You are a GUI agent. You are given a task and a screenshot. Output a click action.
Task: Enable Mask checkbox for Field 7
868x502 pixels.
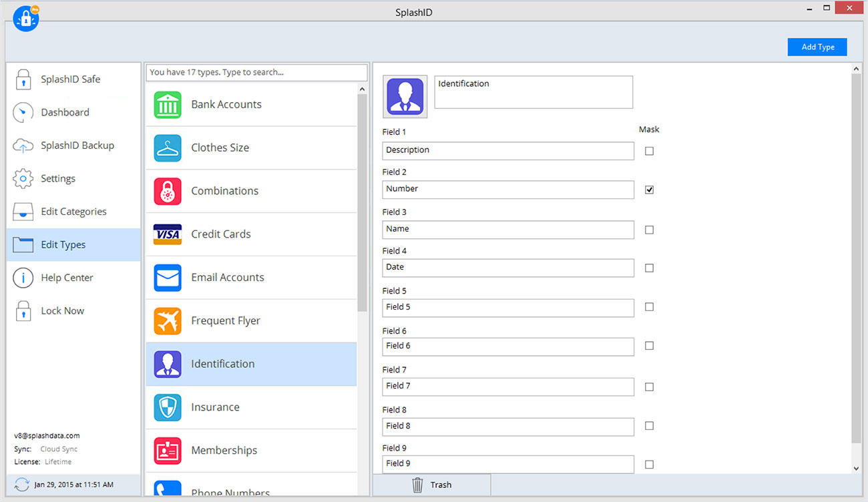pyautogui.click(x=649, y=387)
